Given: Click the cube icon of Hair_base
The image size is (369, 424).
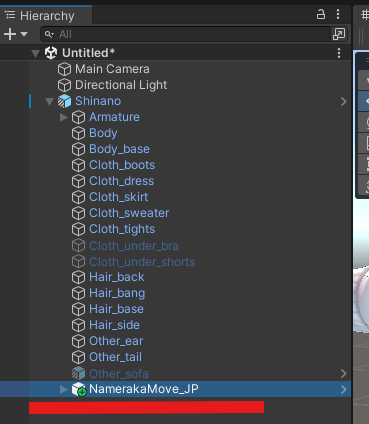Looking at the screenshot, I should coord(78,309).
